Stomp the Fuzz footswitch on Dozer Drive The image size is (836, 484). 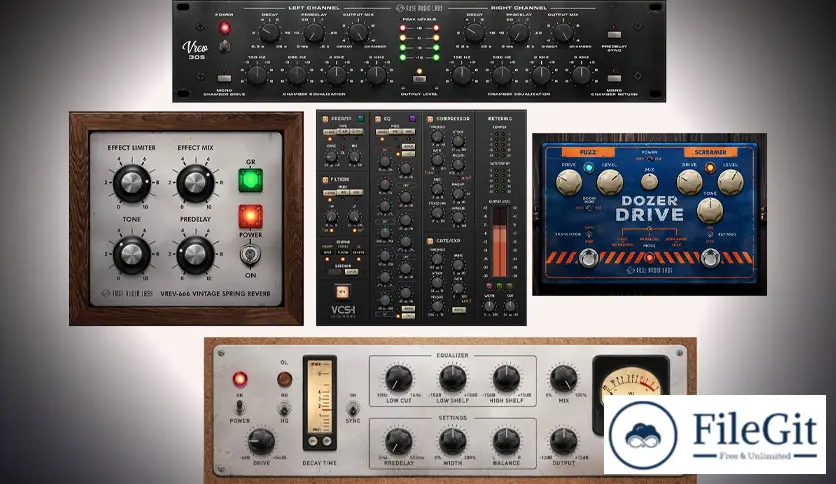tap(589, 259)
